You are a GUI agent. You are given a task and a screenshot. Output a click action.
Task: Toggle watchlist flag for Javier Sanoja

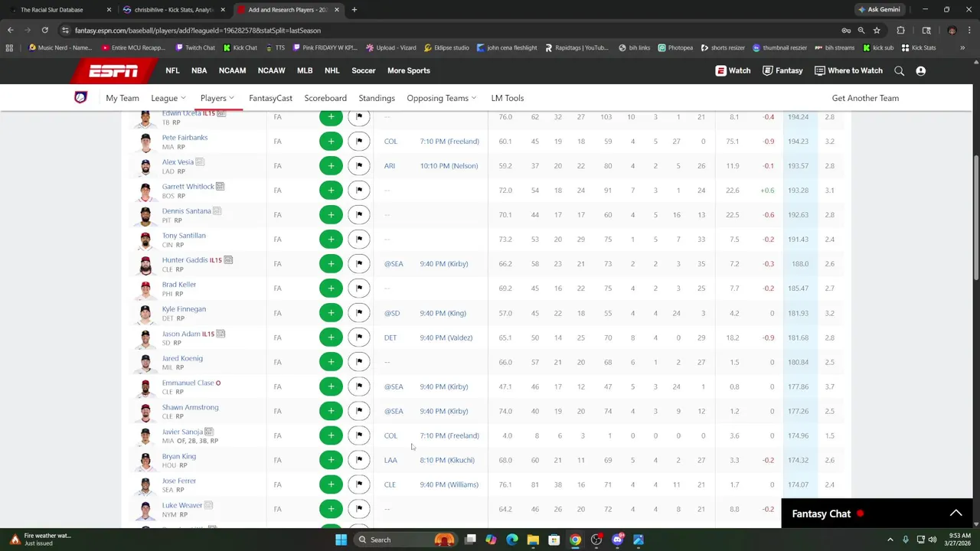tap(358, 435)
